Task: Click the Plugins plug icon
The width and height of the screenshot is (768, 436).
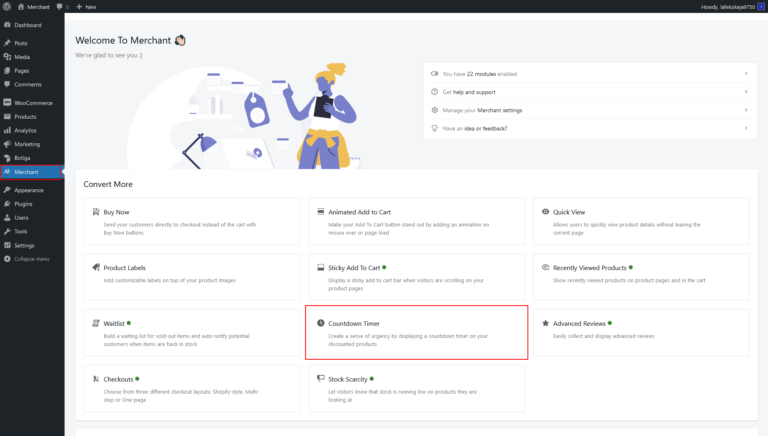Action: [x=7, y=204]
